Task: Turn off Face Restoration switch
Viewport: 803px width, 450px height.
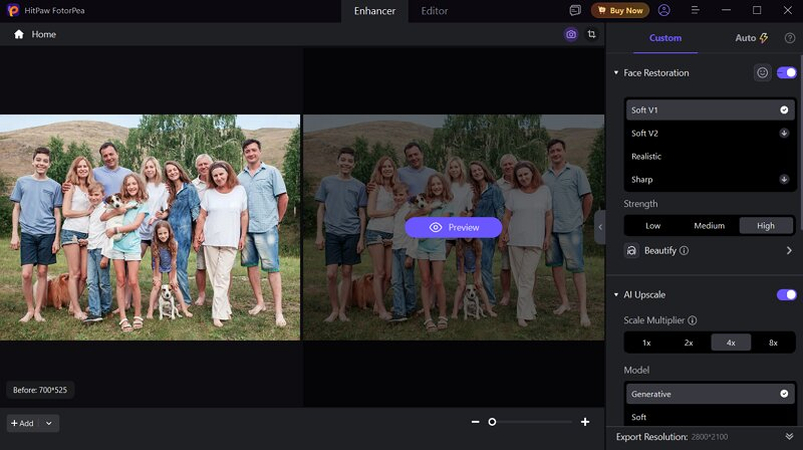Action: [787, 73]
